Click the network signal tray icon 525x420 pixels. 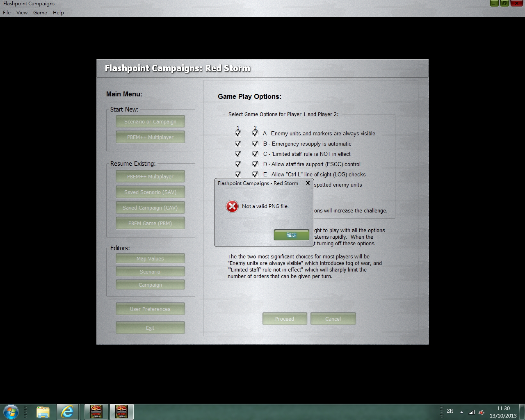472,412
